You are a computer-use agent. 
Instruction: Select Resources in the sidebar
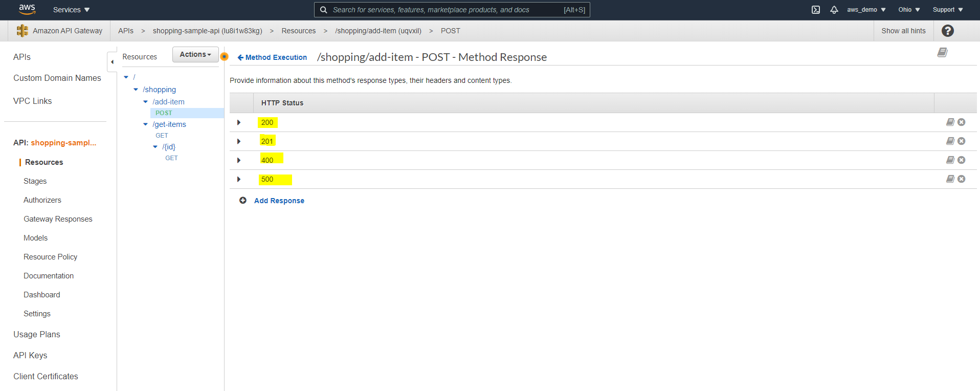point(44,162)
